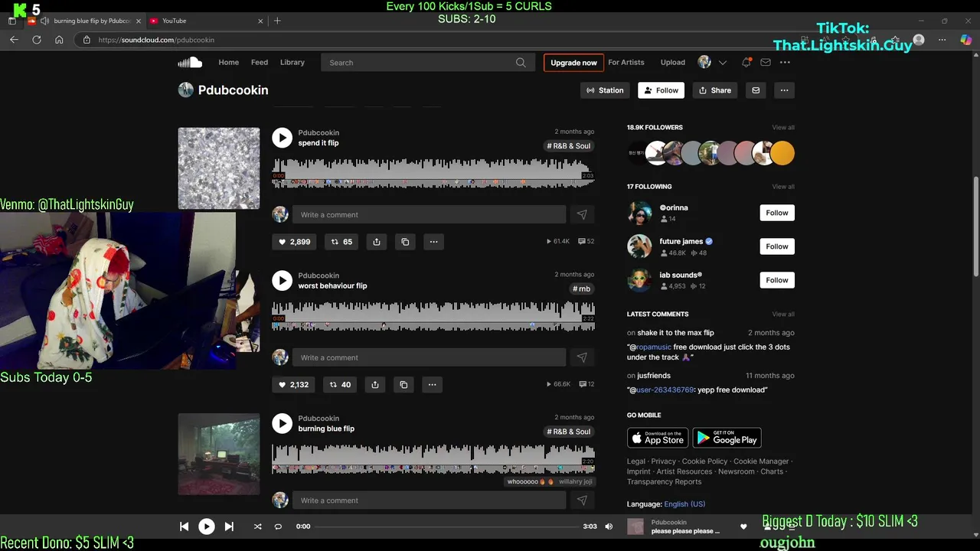Send comment on worst behaviour flip
The width and height of the screenshot is (980, 551).
click(x=582, y=357)
